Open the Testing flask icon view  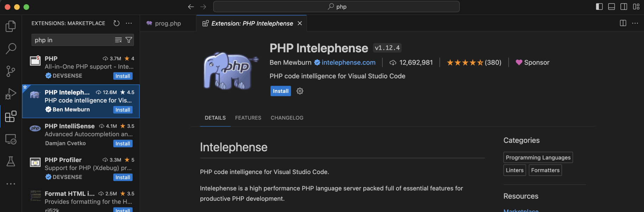point(11,161)
